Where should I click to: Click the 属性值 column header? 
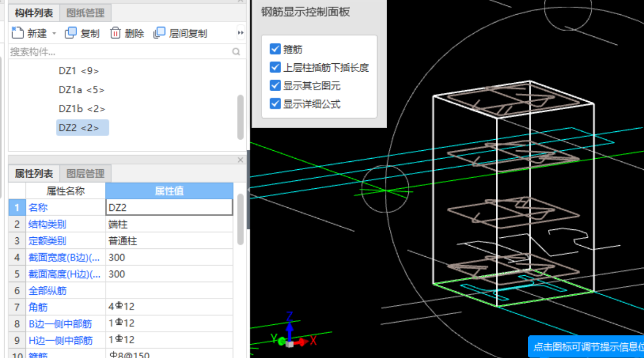[169, 191]
